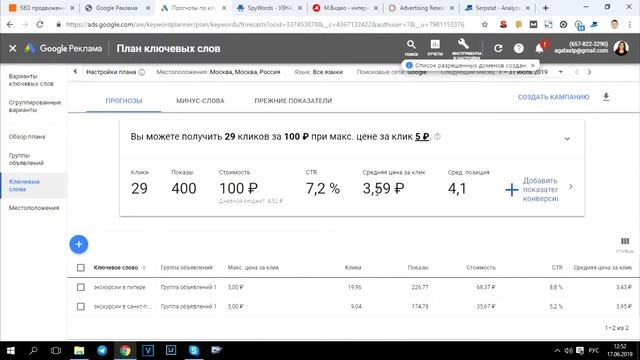Screen dimensions: 640x360
Task: Sort by the Стоимость column header
Action: 481,268
